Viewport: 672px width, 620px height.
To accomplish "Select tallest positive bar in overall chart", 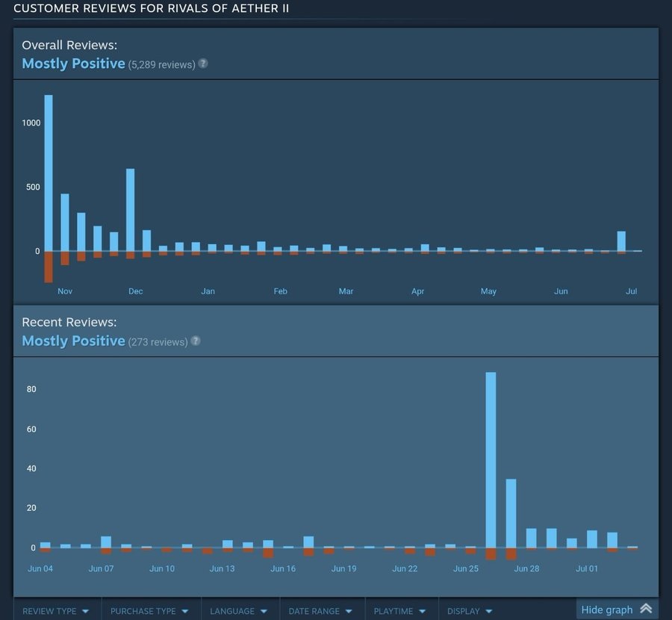I will [49, 173].
